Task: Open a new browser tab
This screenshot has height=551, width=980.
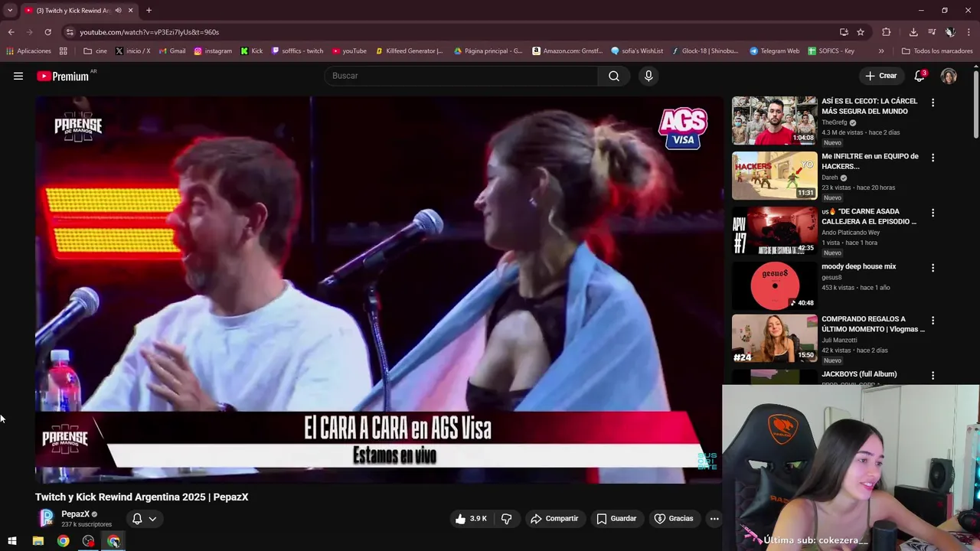Action: (x=149, y=11)
